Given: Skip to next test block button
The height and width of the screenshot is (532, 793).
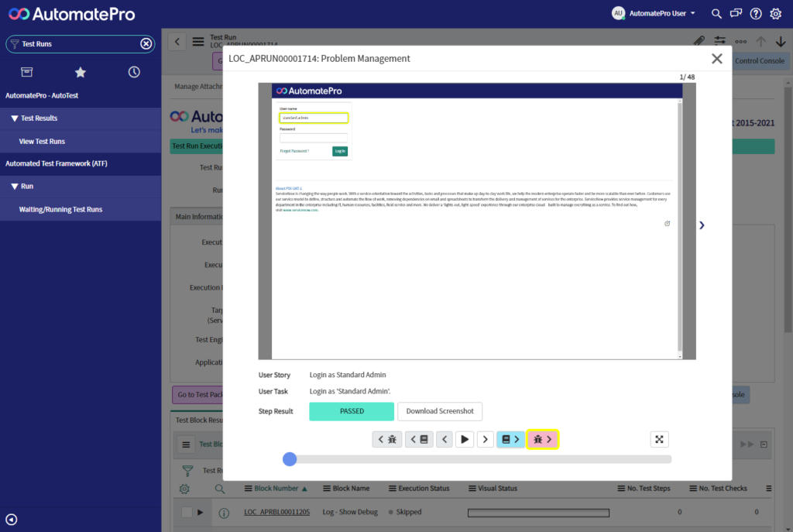Looking at the screenshot, I should click(510, 440).
